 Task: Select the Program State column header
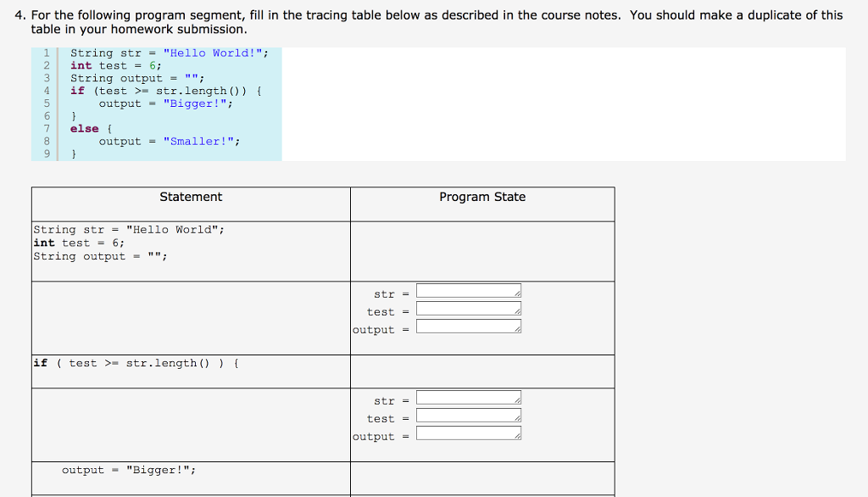click(481, 196)
